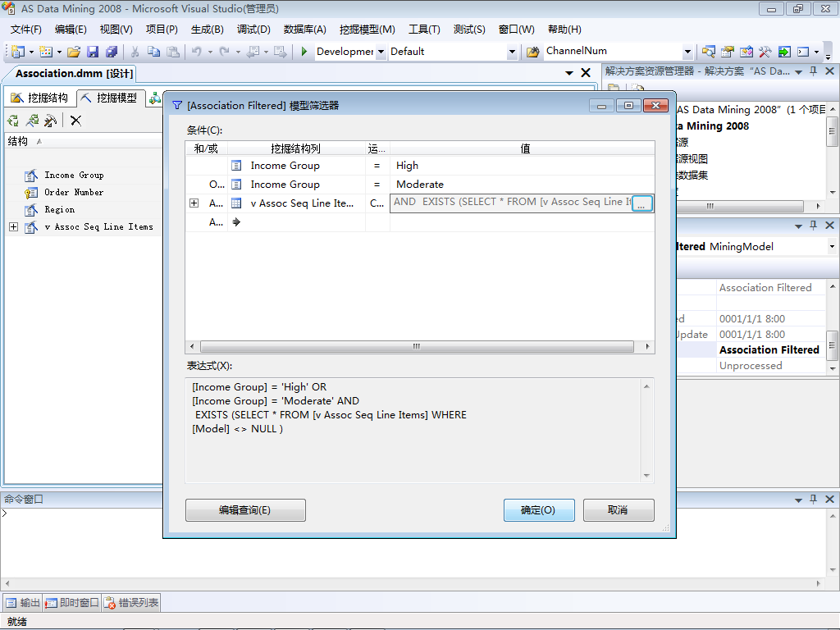Open the Undo history dropdown arrow
Screen dimensions: 840x630
211,52
